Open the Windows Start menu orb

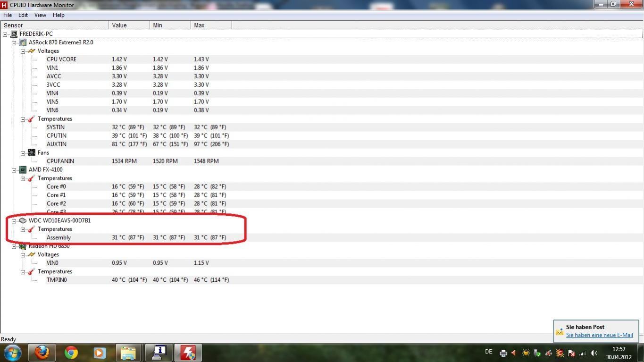pos(11,353)
